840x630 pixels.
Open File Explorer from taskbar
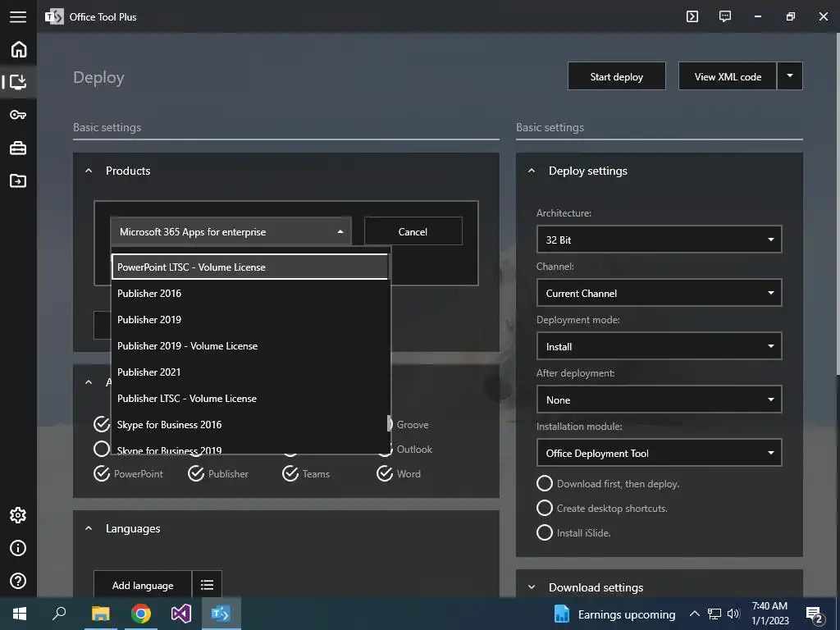[100, 614]
